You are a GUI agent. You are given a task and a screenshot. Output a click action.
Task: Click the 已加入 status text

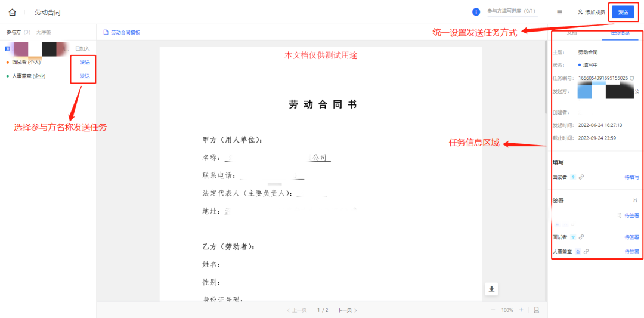[82, 48]
